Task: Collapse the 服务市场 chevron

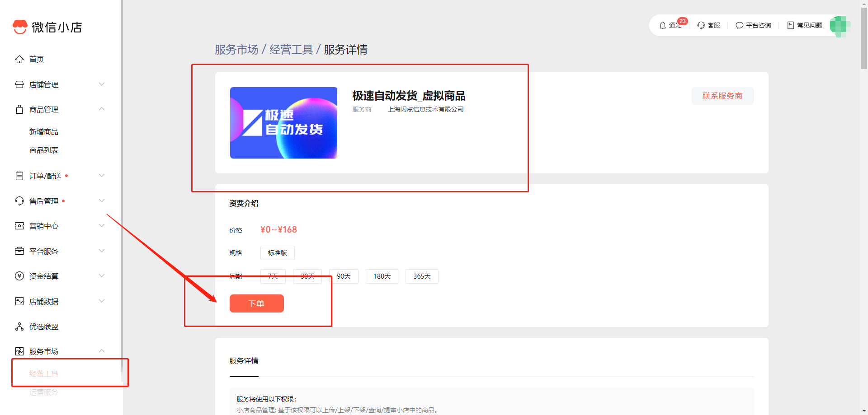Action: 102,351
